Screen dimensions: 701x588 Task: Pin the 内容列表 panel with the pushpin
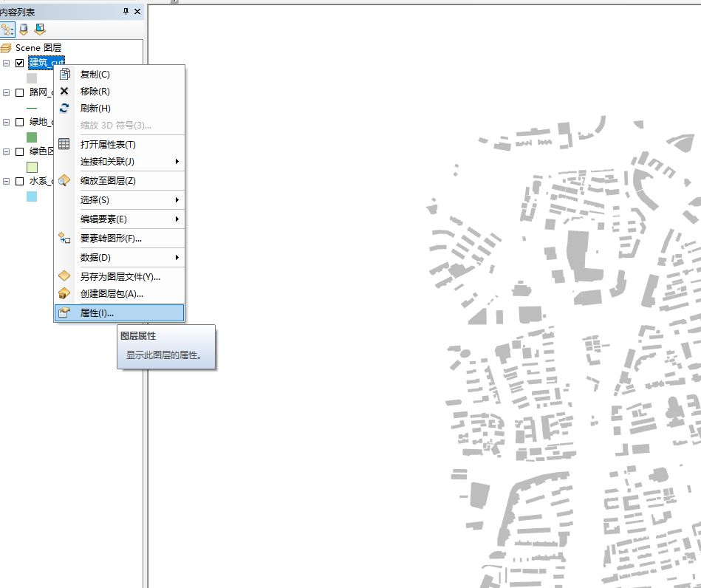tap(126, 11)
